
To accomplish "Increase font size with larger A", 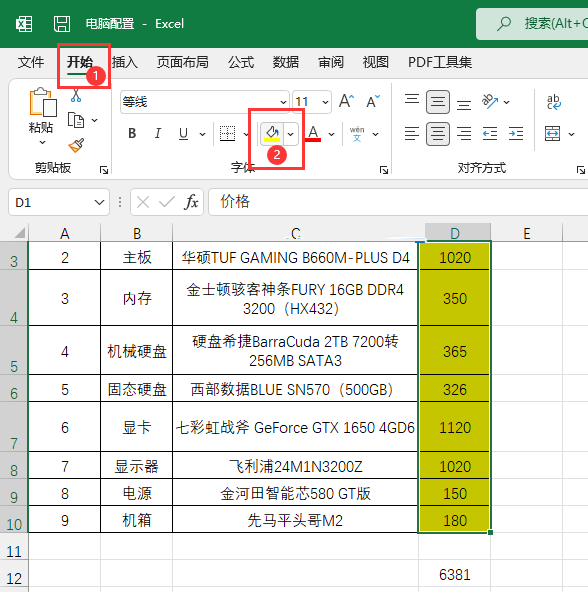I will pyautogui.click(x=346, y=101).
